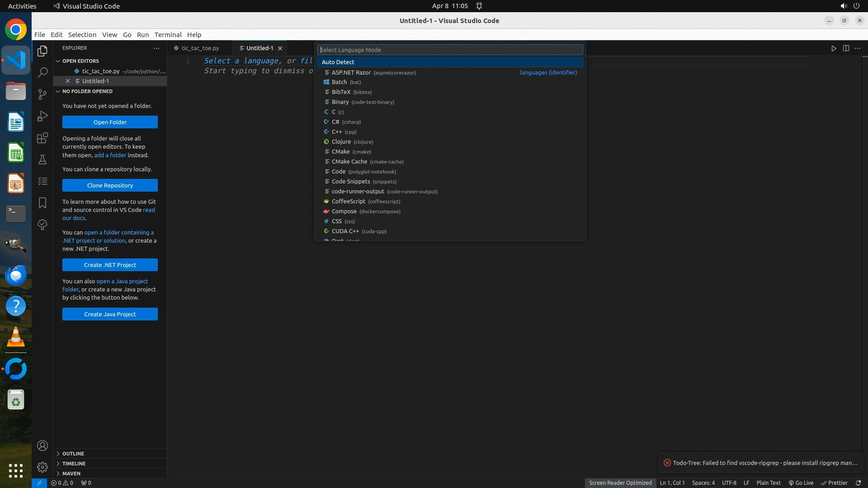Open Bookmarks view icon in activity bar
Viewport: 868px width, 488px height.
pos(42,203)
